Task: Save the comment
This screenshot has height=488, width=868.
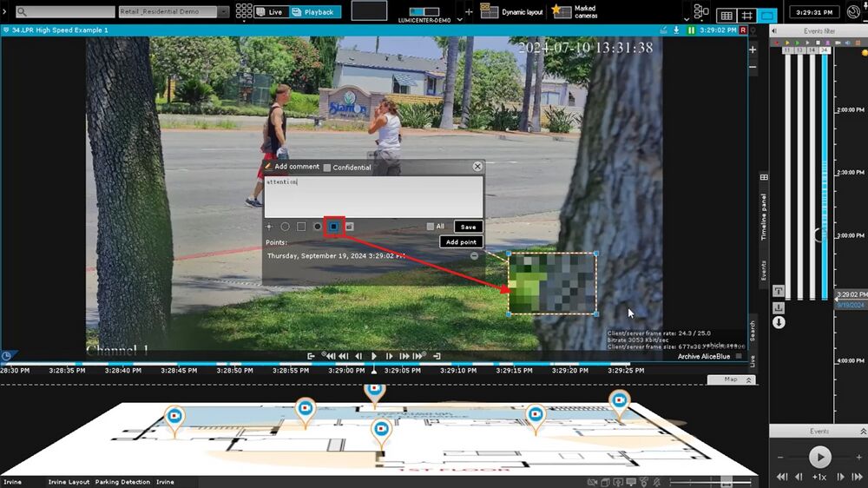Action: click(468, 227)
